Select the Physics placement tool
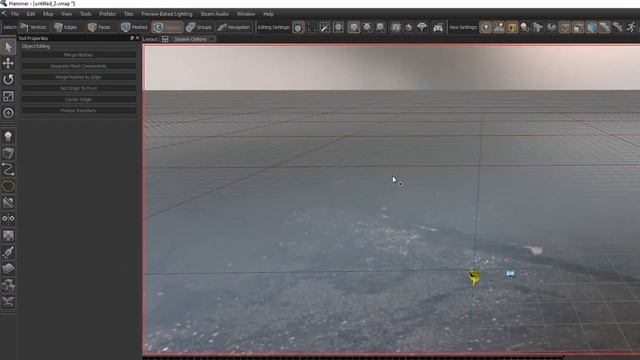The width and height of the screenshot is (640, 360). pos(8,285)
